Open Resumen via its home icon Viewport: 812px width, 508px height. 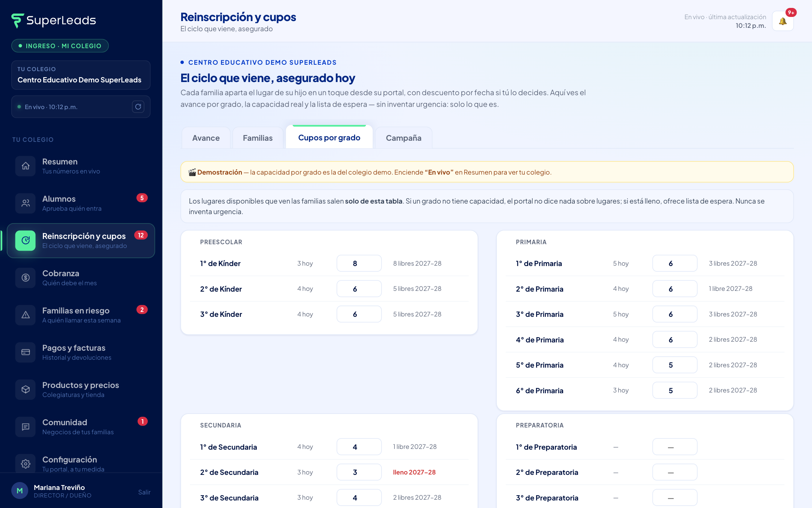point(26,166)
